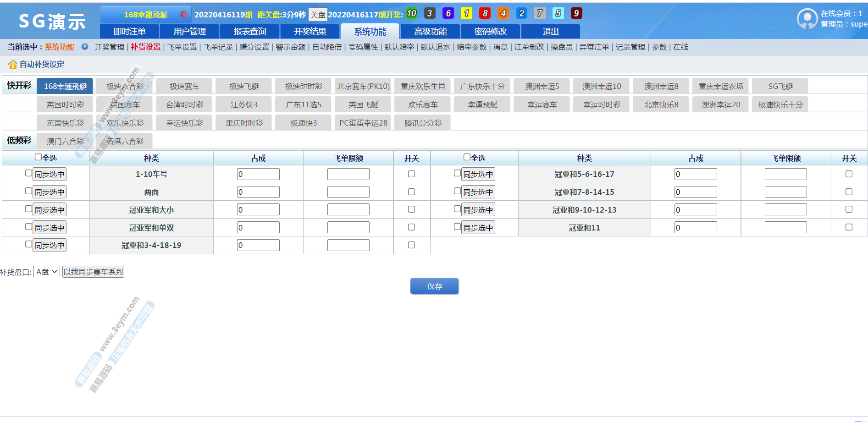Click the 以我同步赛车系列 button
Screen dimensions: 868x422
coord(94,272)
